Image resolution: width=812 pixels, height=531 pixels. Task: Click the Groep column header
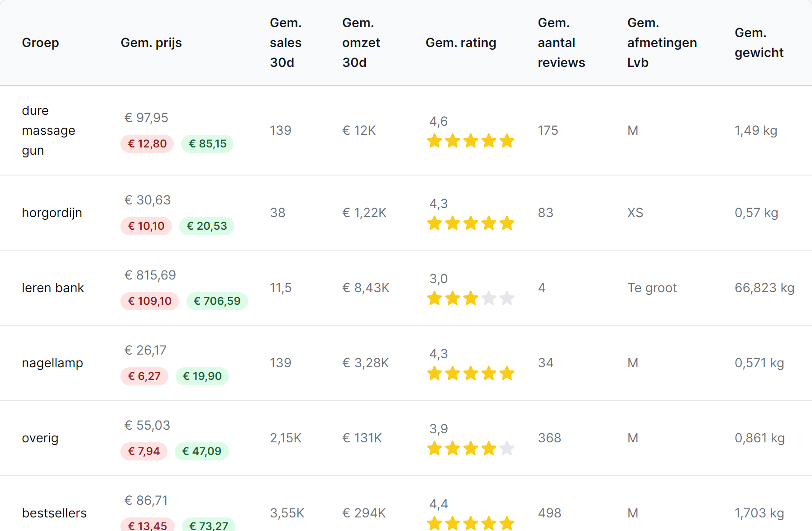(x=40, y=43)
